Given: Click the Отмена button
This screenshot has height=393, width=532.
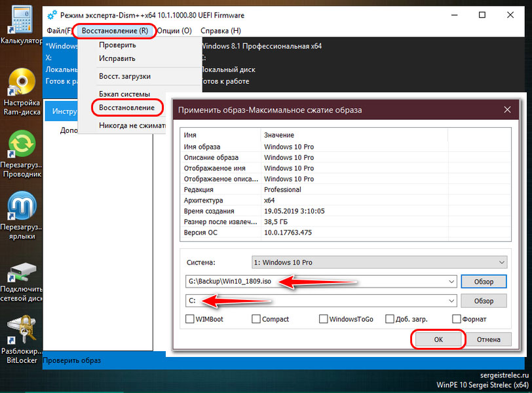Looking at the screenshot, I should coord(488,339).
